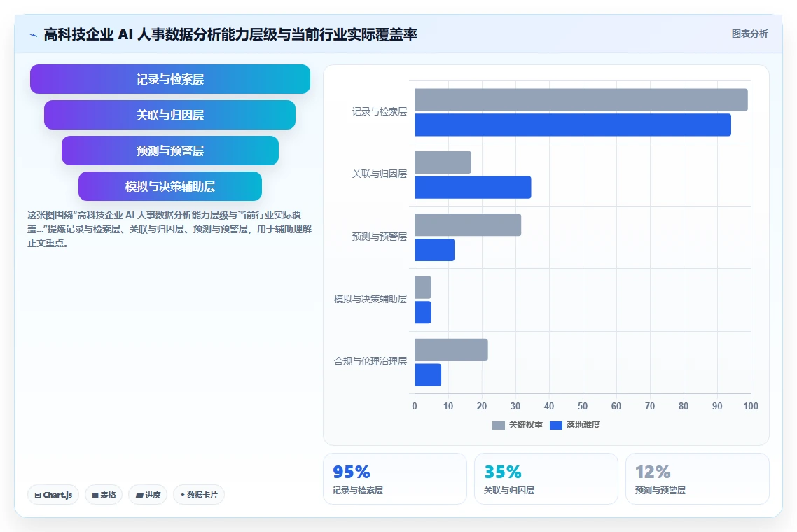Select the 关联与归因层 funnel layer
Image resolution: width=797 pixels, height=532 pixels.
point(169,115)
